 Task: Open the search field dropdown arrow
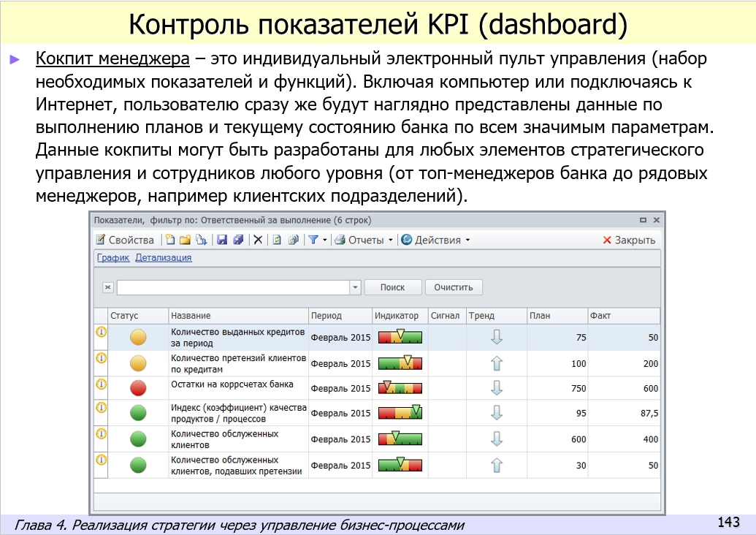(x=356, y=287)
